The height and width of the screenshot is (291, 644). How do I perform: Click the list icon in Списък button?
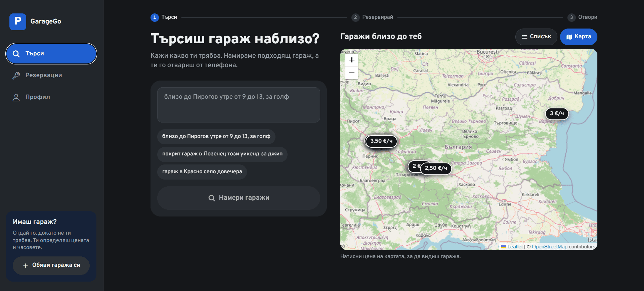(524, 37)
